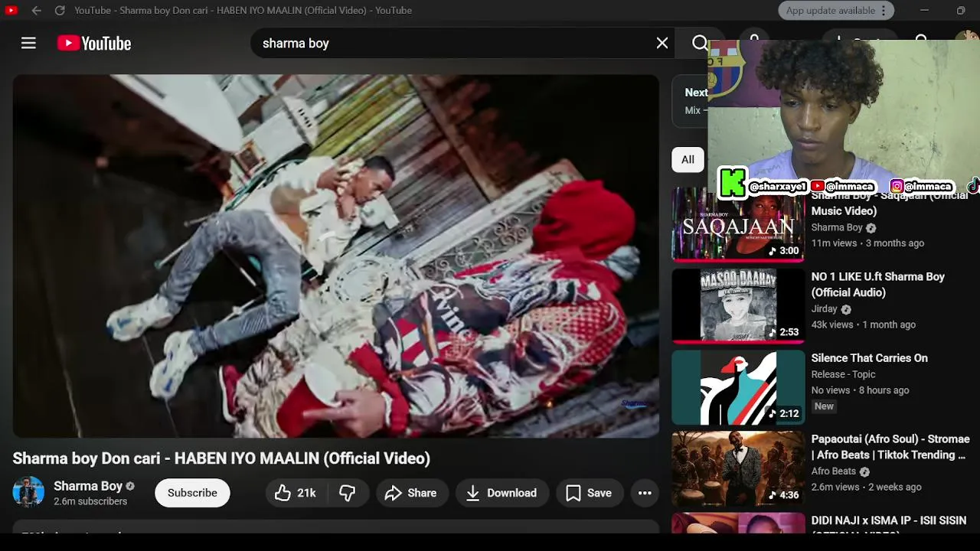
Task: Restore the browser window size
Action: (x=961, y=11)
